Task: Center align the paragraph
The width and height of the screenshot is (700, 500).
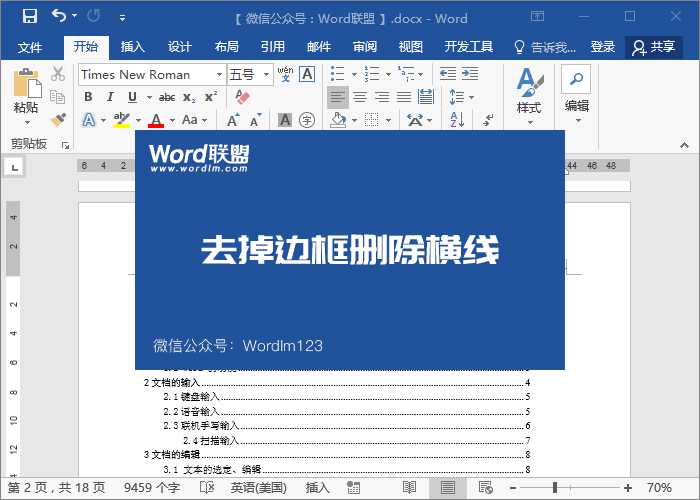Action: click(x=360, y=97)
